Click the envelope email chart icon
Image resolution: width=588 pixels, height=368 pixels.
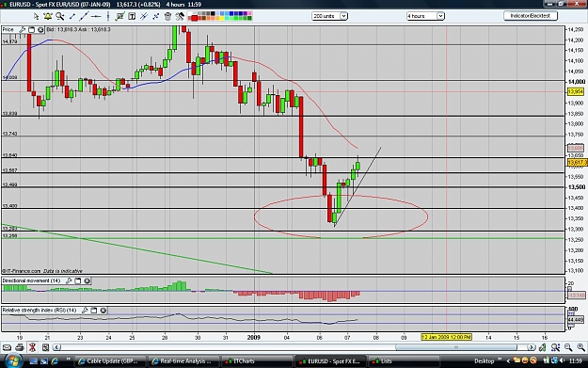(7, 347)
